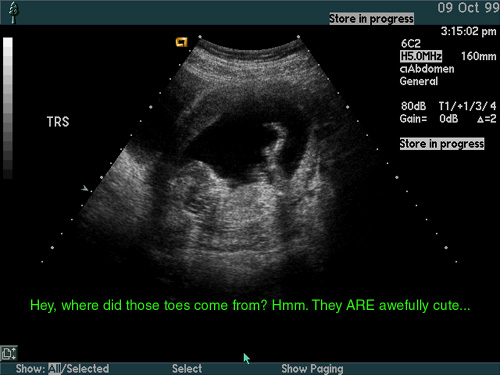Click the orange transducer orientation marker
500x375 pixels.
click(182, 42)
